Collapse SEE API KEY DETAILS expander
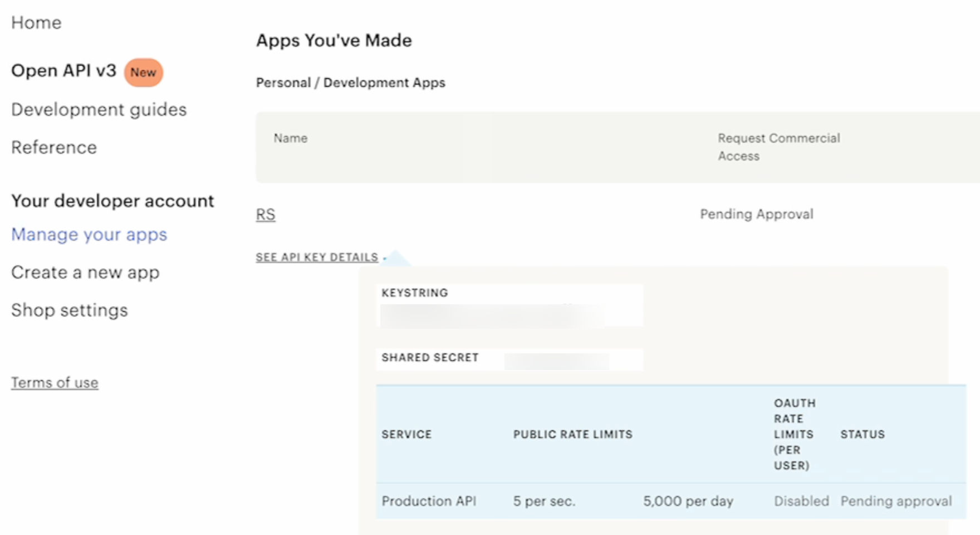This screenshot has width=980, height=535. (x=317, y=257)
